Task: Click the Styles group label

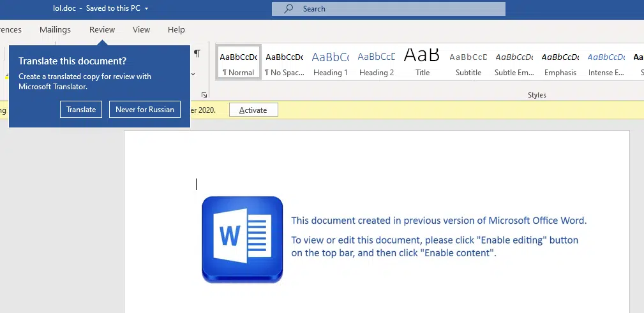Action: (x=537, y=95)
